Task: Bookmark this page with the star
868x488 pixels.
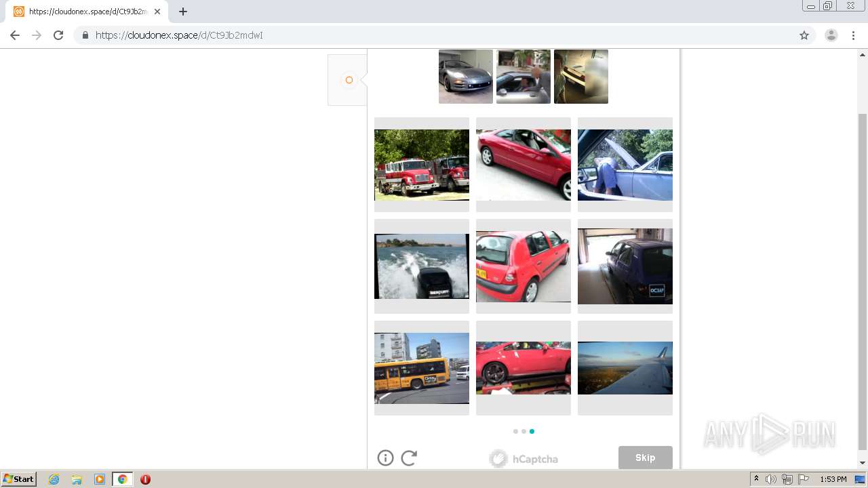Action: click(804, 35)
